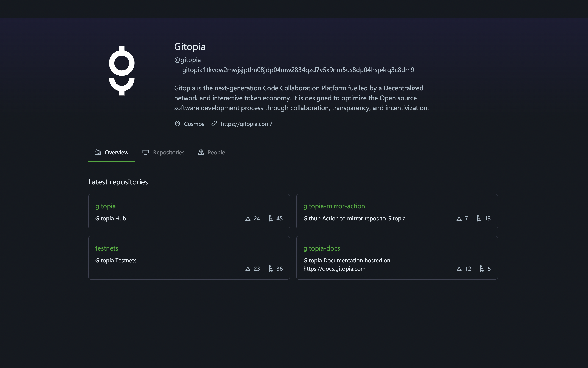588x368 pixels.
Task: Click the fork count 13 on gitopia-mirror-action card
Action: click(x=488, y=219)
